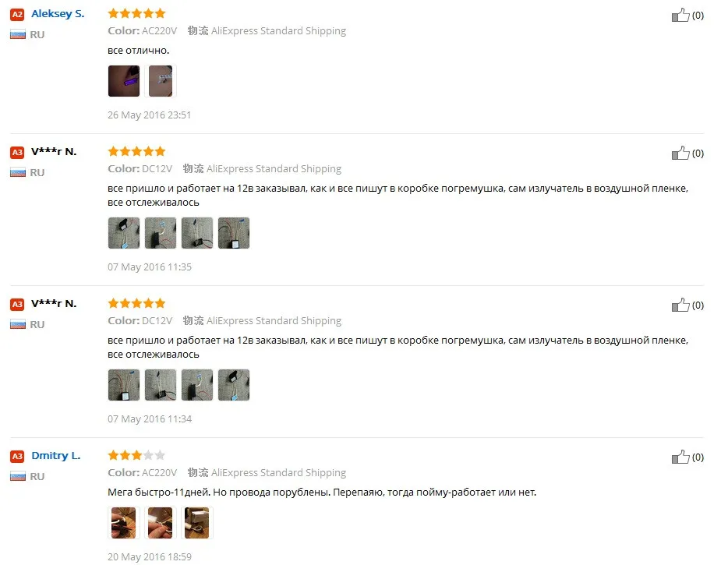Click the A3 badge next to Dmitry L.

click(x=17, y=456)
